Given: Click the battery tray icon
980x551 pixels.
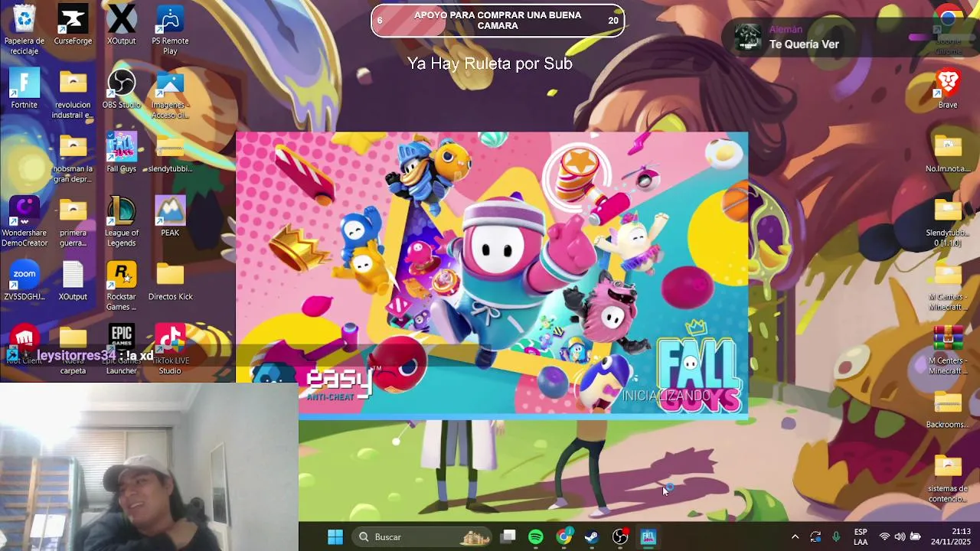Looking at the screenshot, I should click(x=915, y=536).
